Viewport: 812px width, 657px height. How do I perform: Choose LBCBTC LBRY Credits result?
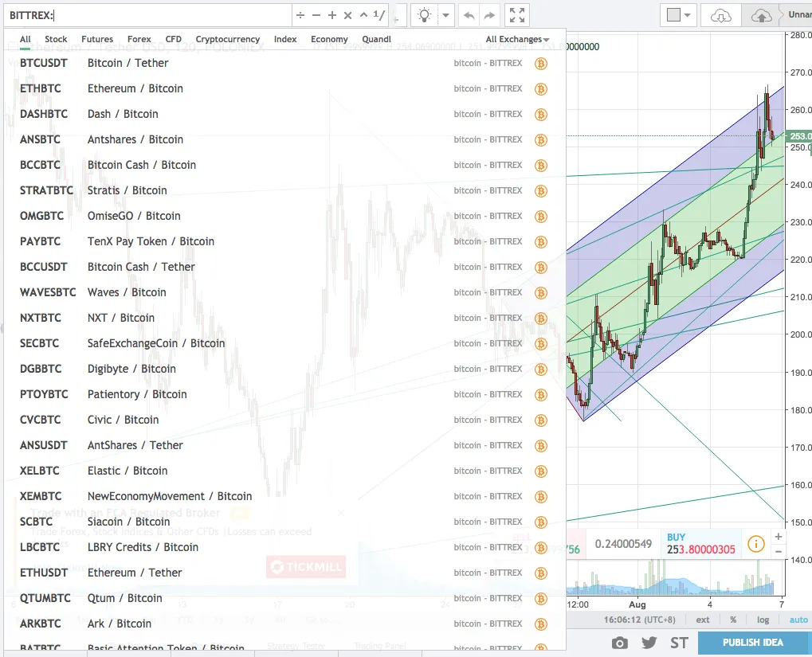tap(284, 547)
